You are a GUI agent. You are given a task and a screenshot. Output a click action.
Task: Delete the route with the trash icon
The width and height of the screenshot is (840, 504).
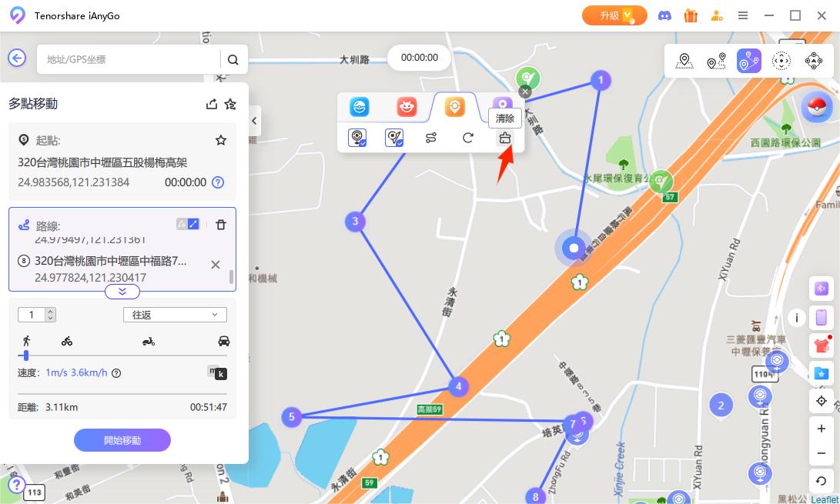pos(221,225)
